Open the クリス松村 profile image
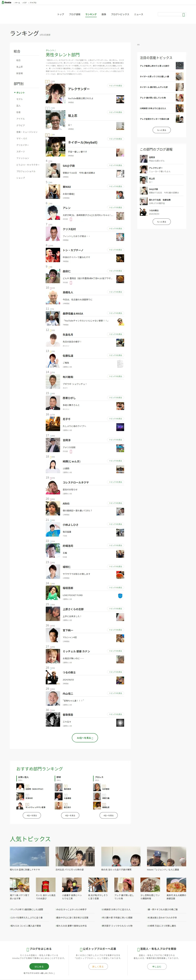This screenshot has height=980, width=196. [x=53, y=234]
